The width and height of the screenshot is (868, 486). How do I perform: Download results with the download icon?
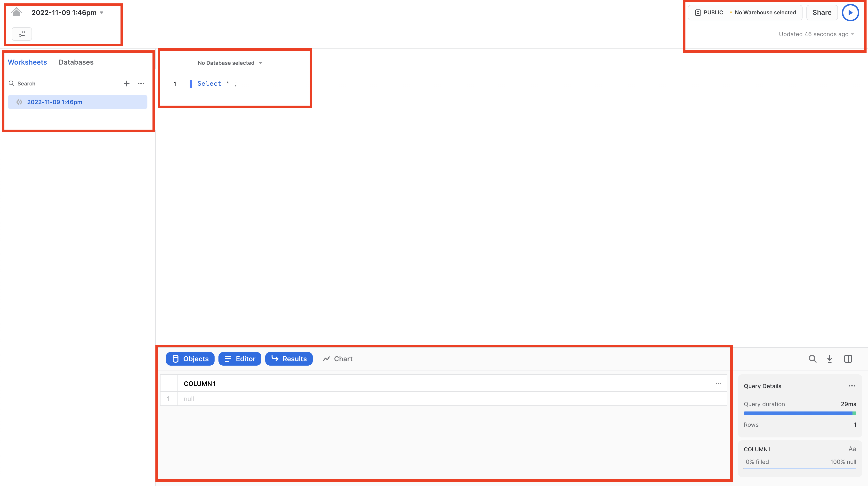pos(830,359)
